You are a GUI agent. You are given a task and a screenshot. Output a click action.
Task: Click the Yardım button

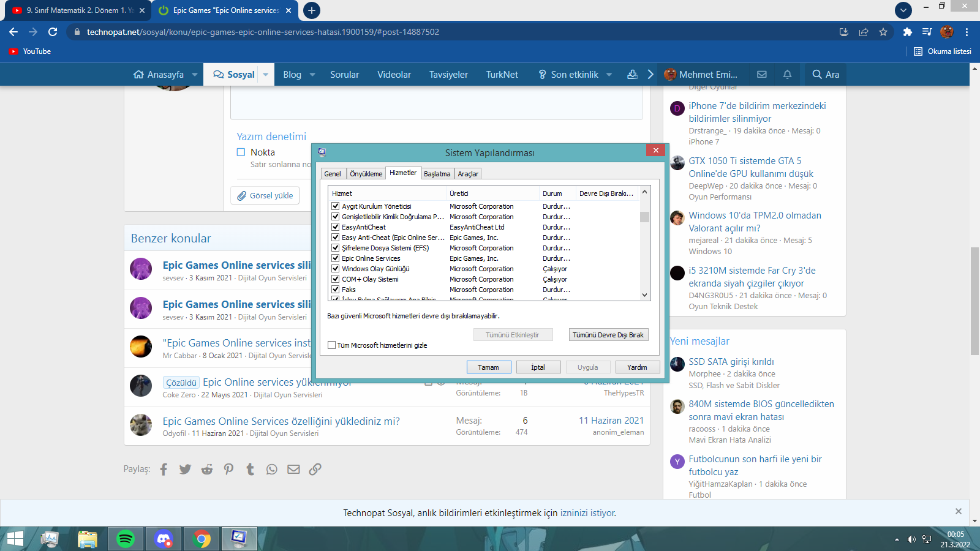tap(637, 367)
